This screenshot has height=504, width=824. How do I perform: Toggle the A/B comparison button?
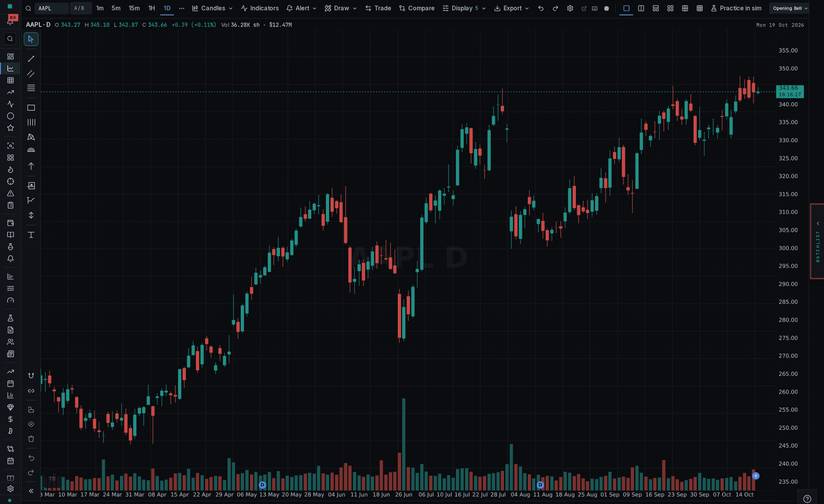pyautogui.click(x=80, y=8)
